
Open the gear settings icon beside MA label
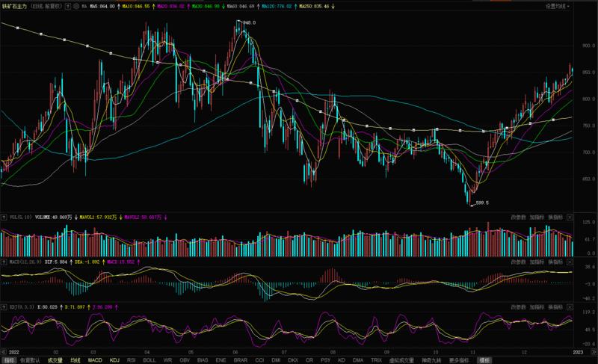pyautogui.click(x=76, y=7)
